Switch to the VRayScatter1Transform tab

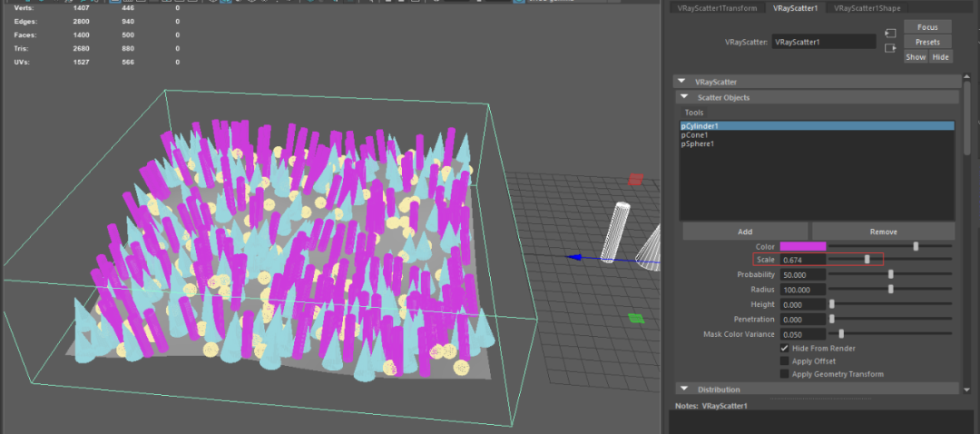coord(717,8)
